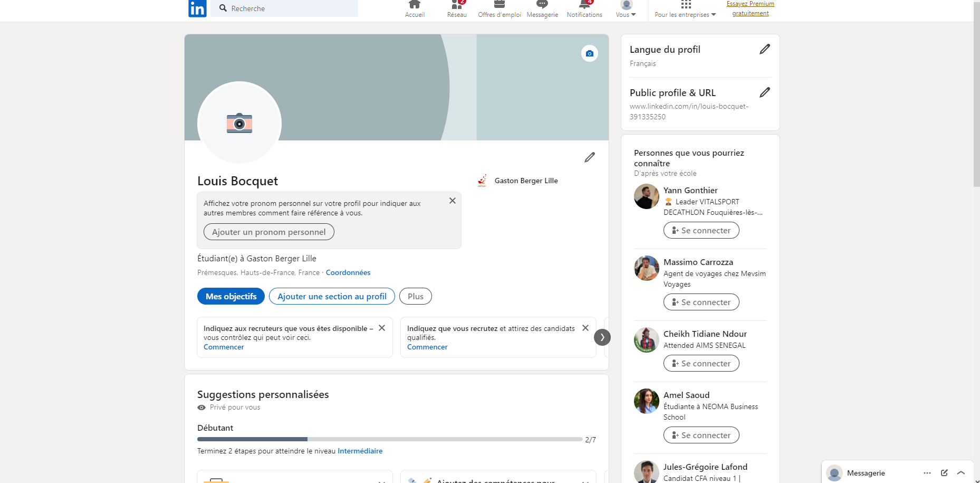Screen dimensions: 980x483
Task: Click the Débutant profile progress bar
Action: (x=389, y=439)
